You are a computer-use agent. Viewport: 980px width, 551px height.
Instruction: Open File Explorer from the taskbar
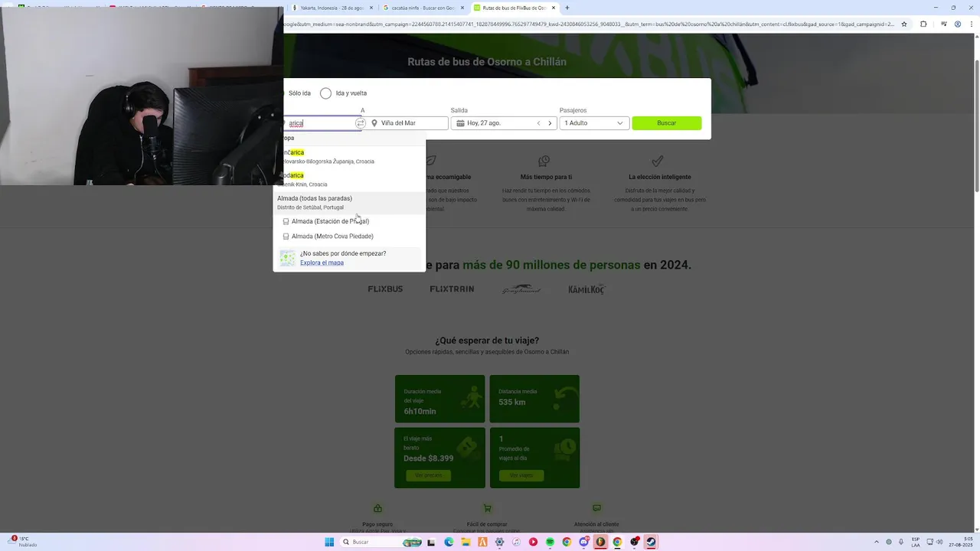click(465, 542)
